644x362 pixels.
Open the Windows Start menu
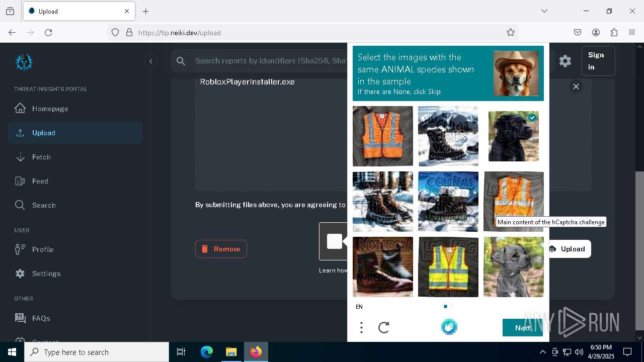click(12, 352)
